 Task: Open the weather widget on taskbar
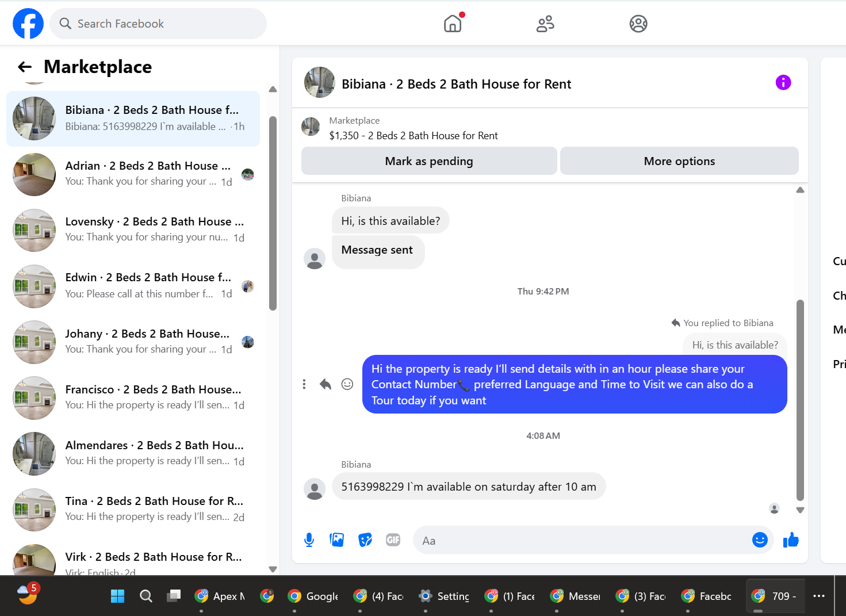point(28,594)
